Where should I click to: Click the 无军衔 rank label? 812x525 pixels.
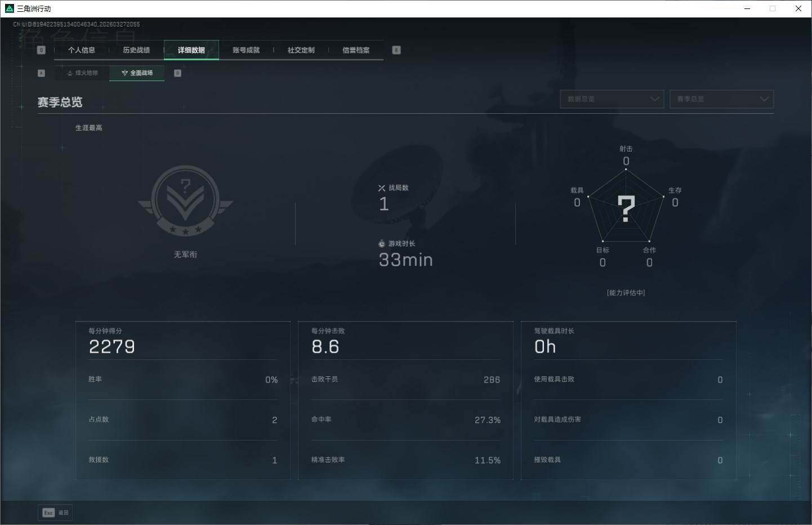pos(185,255)
